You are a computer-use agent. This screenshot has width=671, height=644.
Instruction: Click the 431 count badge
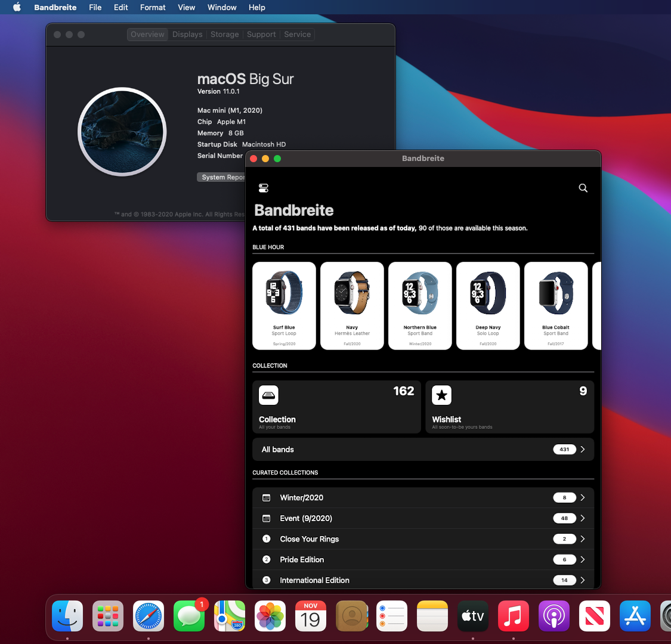tap(564, 449)
